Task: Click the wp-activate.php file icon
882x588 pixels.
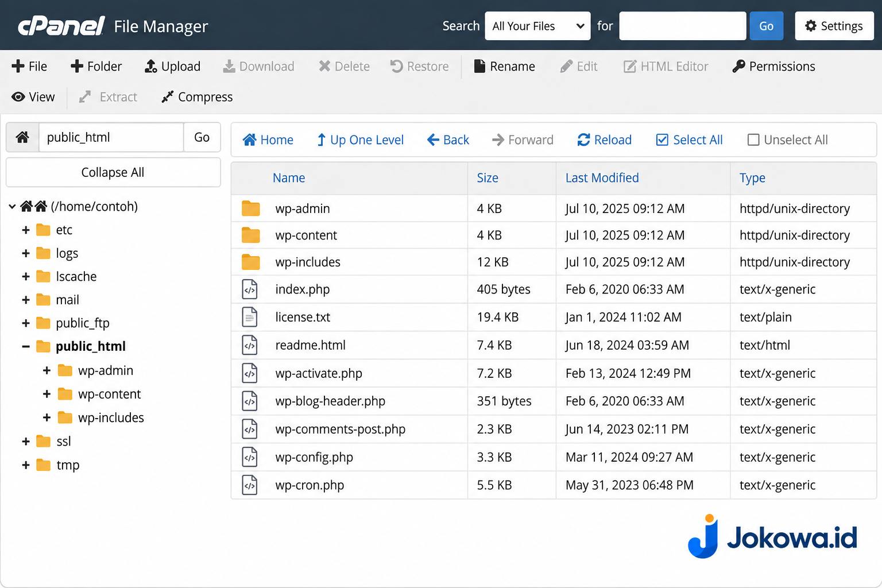Action: coord(250,373)
